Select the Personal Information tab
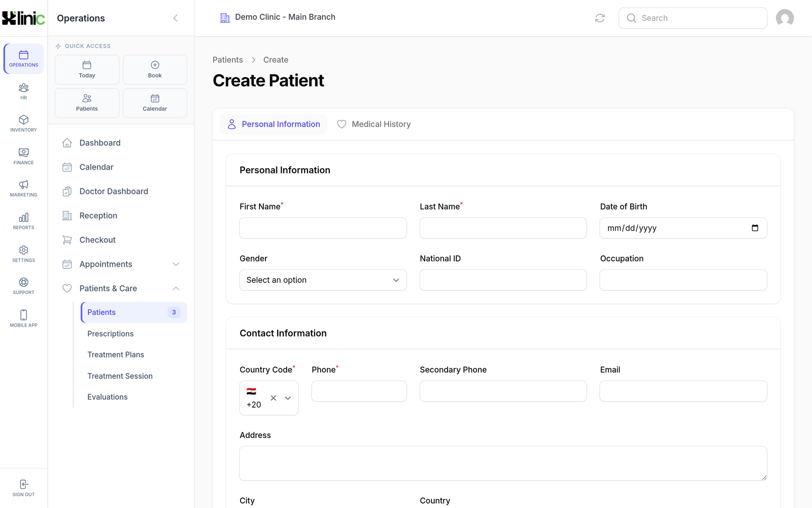Viewport: 812px width, 508px height. pos(273,124)
